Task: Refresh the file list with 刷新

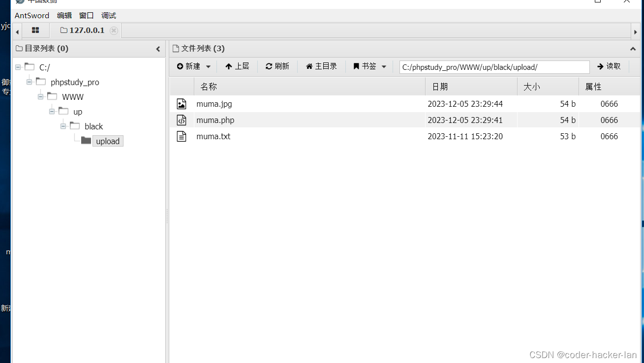Action: [x=277, y=66]
